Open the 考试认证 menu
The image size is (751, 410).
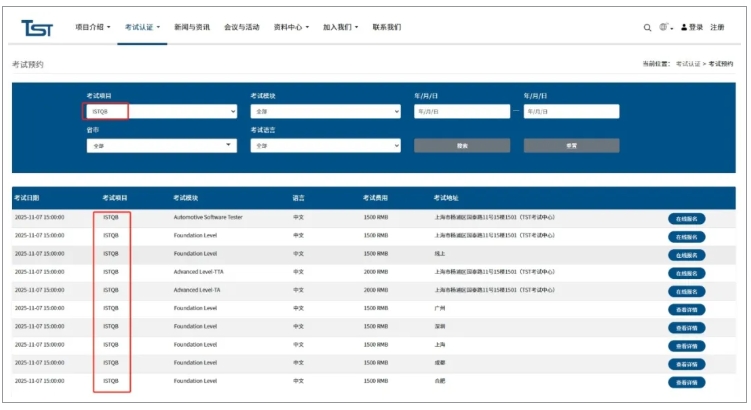tap(142, 28)
